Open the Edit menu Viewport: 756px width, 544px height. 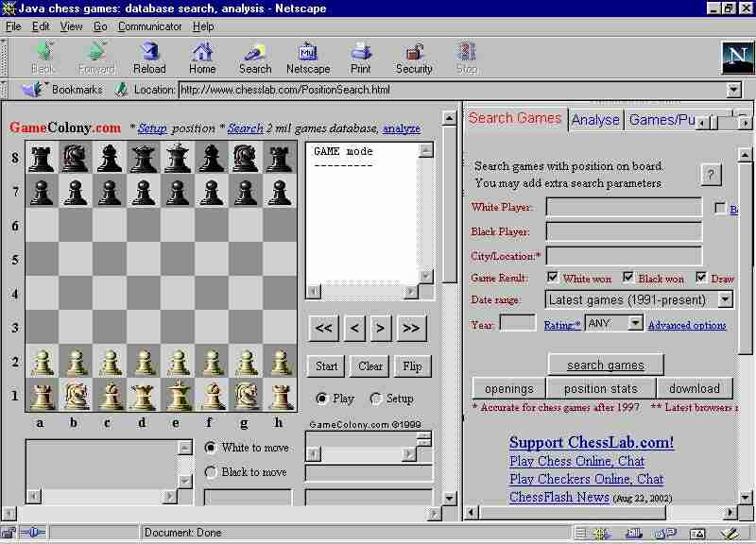[41, 26]
